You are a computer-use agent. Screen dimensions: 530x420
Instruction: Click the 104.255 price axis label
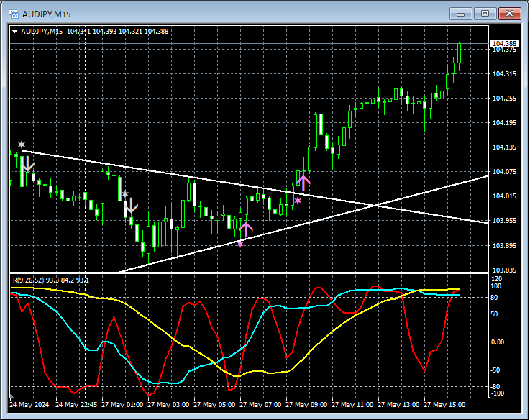click(504, 99)
